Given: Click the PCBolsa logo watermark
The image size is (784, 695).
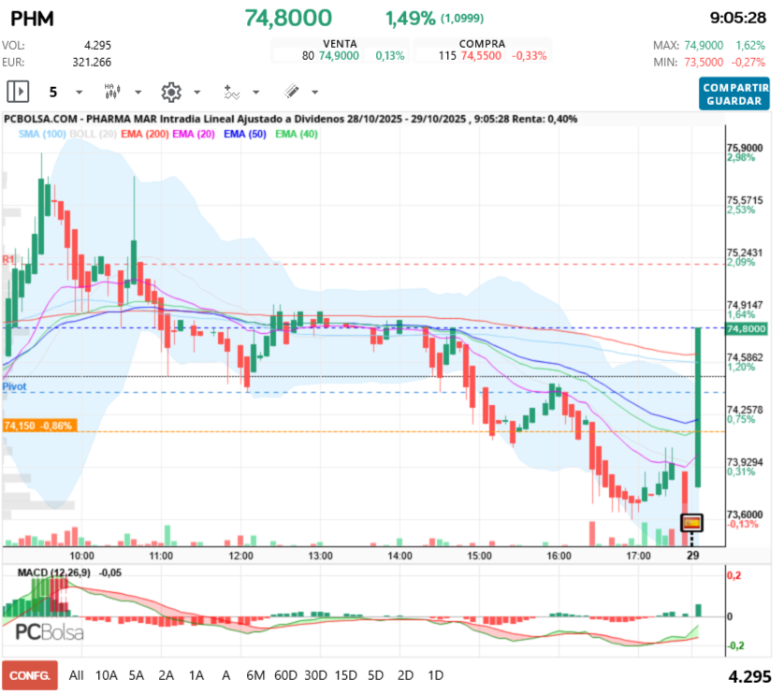Looking at the screenshot, I should point(49,632).
